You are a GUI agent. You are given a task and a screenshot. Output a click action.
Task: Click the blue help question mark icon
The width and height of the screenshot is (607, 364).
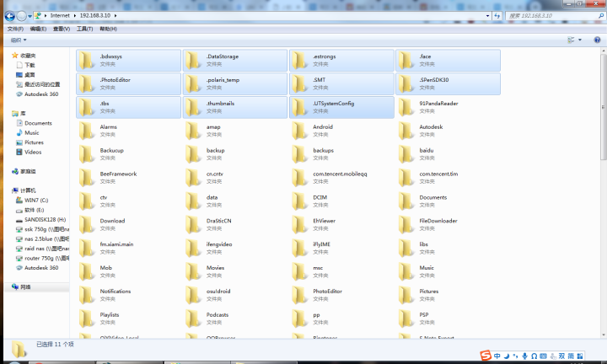(x=598, y=40)
